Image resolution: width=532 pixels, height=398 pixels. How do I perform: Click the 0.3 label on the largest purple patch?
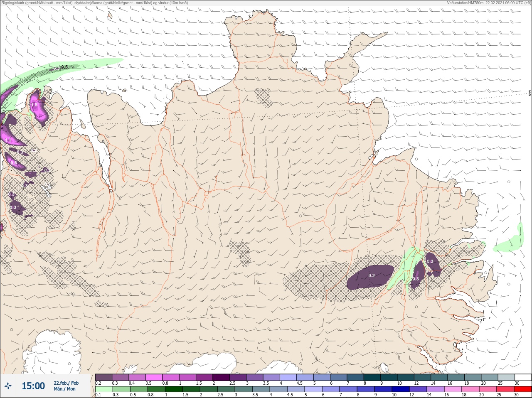click(x=372, y=275)
